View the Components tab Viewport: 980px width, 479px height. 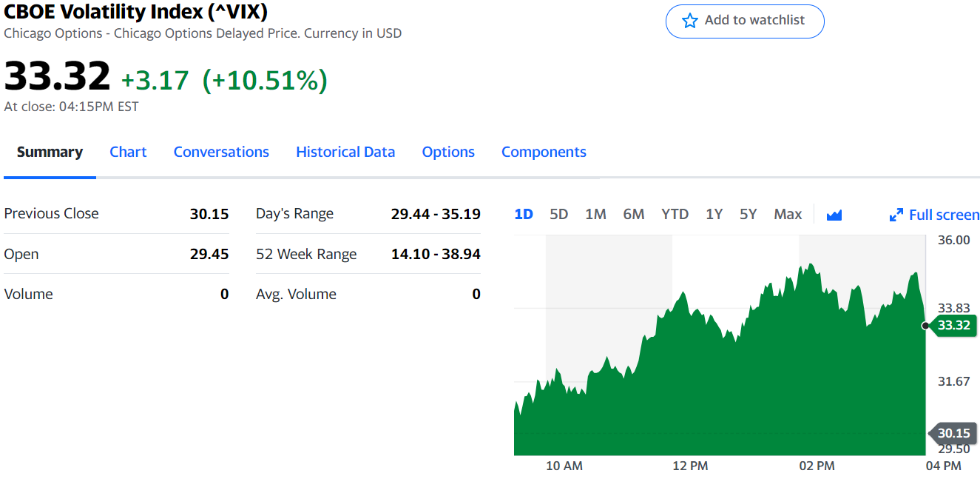pos(544,152)
